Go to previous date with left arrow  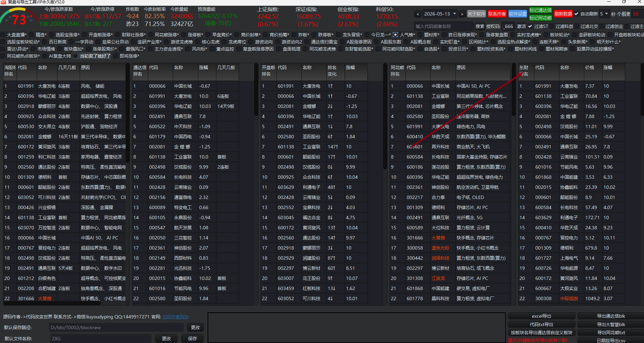(418, 14)
